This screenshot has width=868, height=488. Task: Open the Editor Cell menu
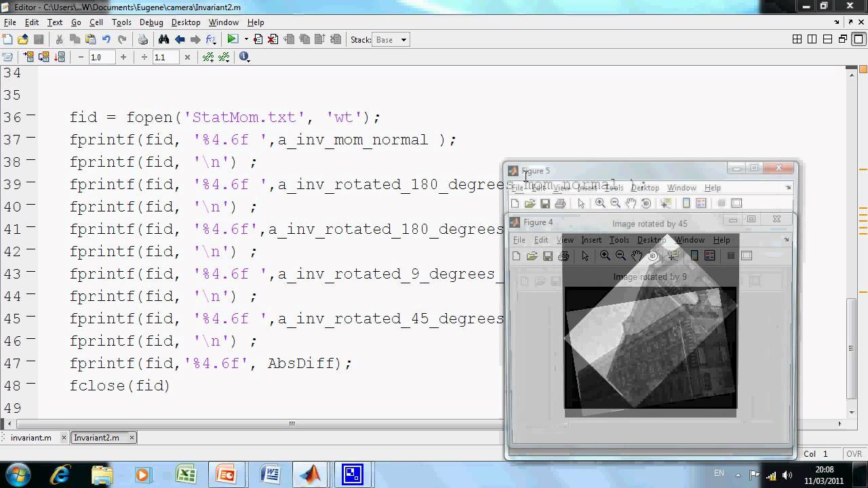pyautogui.click(x=96, y=22)
